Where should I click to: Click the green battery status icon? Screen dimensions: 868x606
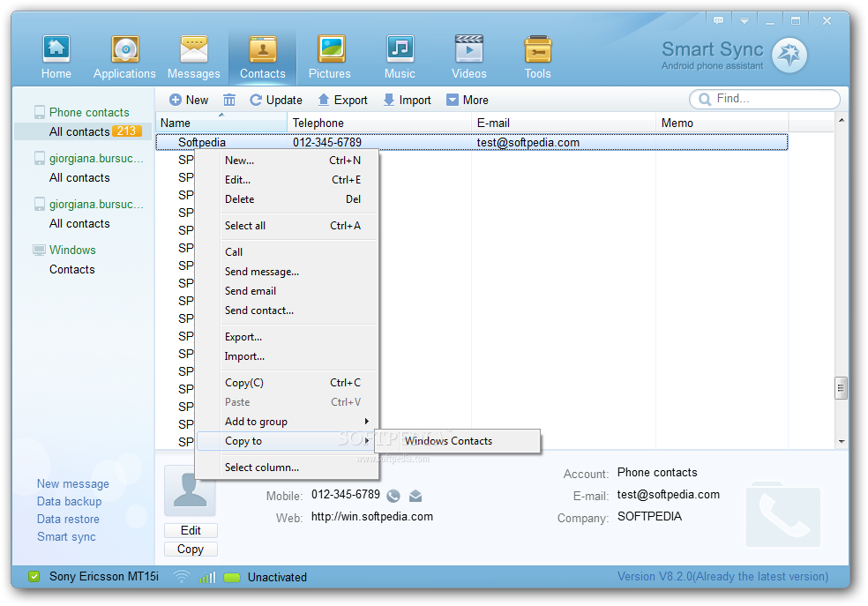pyautogui.click(x=232, y=577)
